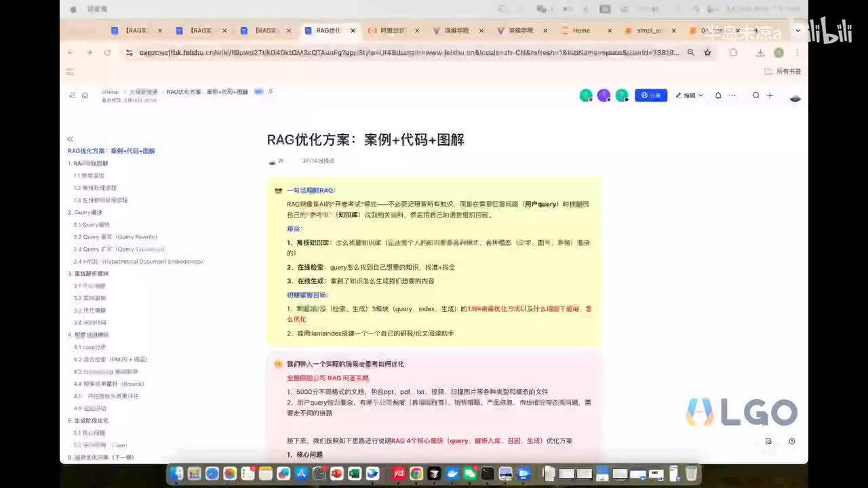Viewport: 868px width, 488px height.
Task: Open Terminal from the dock
Action: pos(488,474)
